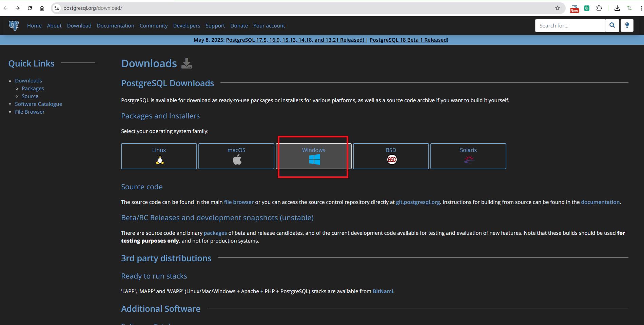Click the green extension icon
644x325 pixels.
587,8
